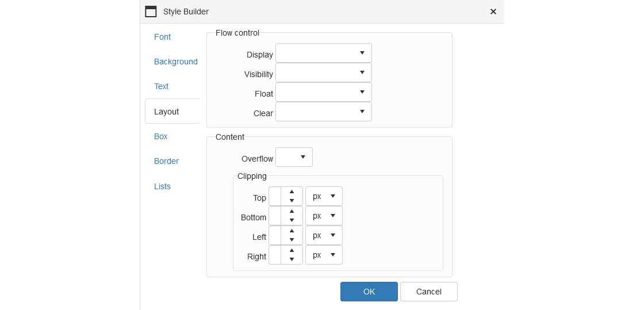This screenshot has width=644, height=310.
Task: Increase the Top clipping value
Action: point(292,192)
